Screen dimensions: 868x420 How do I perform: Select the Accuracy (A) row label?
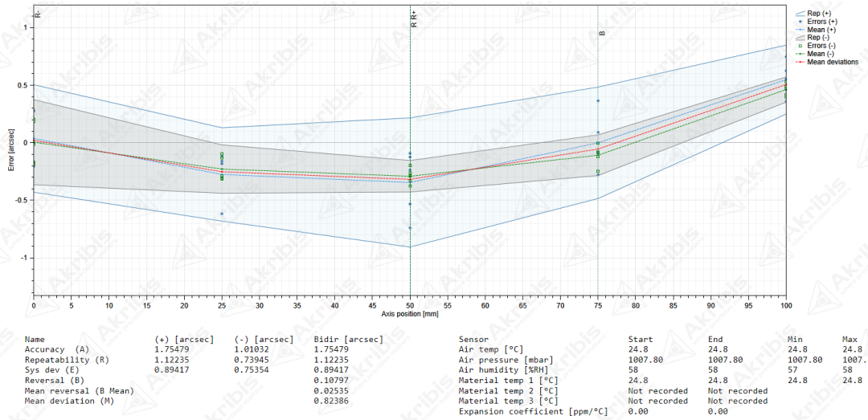(57, 349)
